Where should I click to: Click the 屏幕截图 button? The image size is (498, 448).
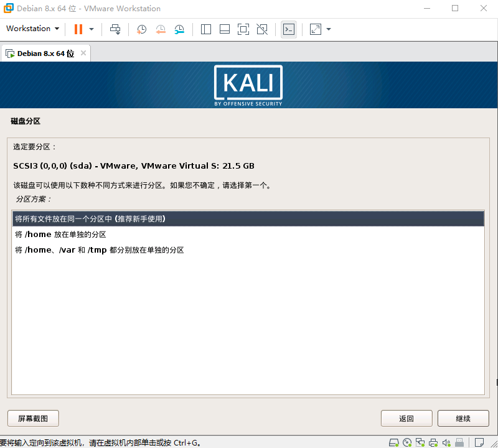coord(33,419)
